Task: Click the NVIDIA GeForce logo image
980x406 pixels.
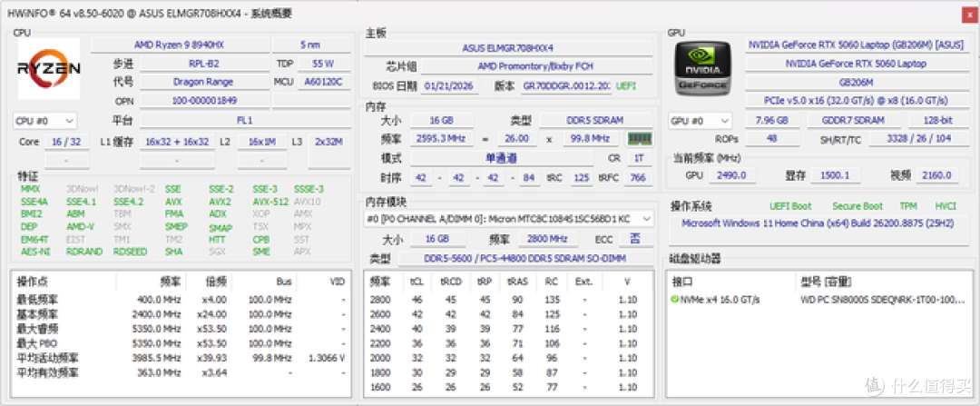Action: click(x=702, y=69)
